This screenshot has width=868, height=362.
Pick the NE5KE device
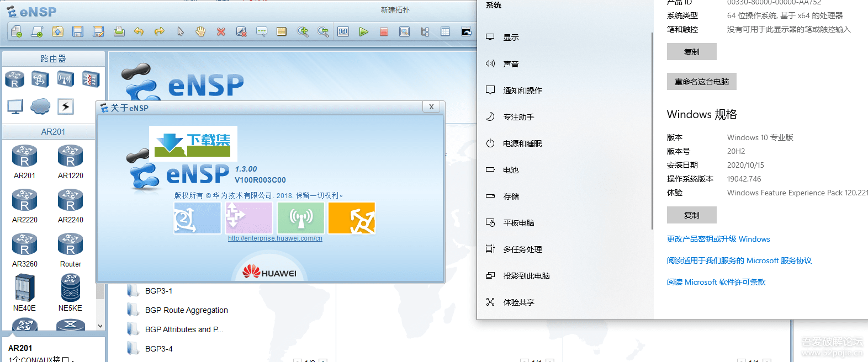coord(70,293)
